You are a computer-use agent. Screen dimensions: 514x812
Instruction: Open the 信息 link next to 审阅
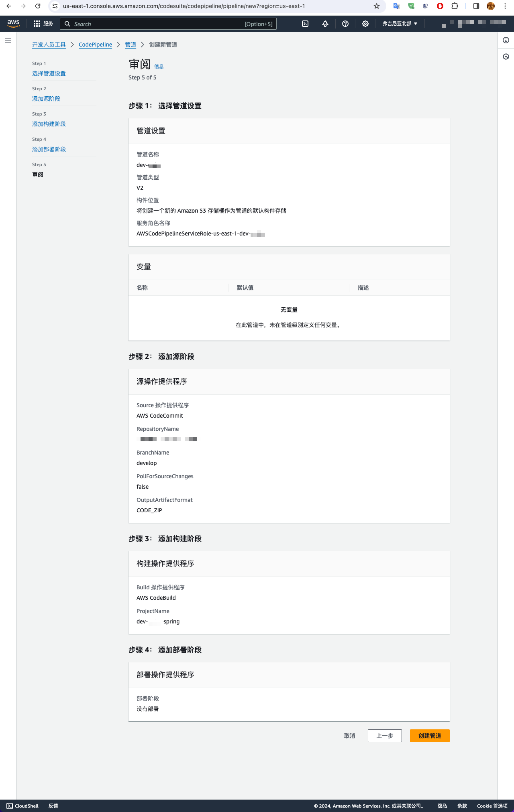(159, 67)
